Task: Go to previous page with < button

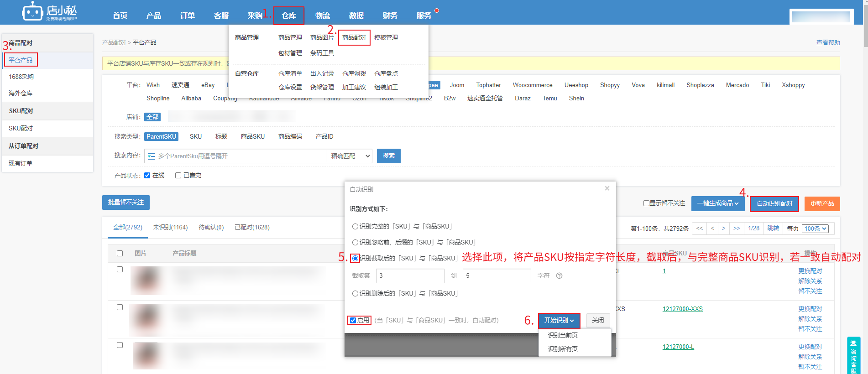Action: 712,229
